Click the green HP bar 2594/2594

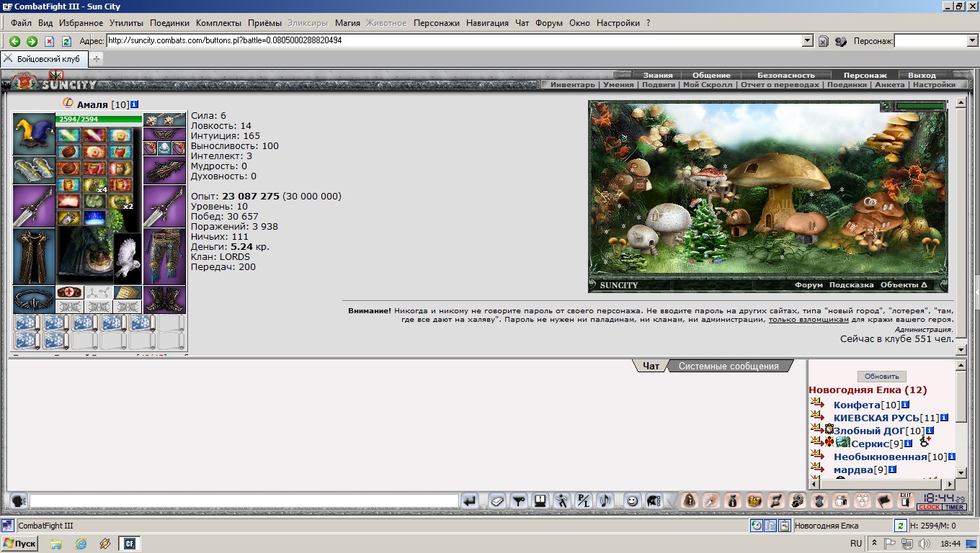99,119
